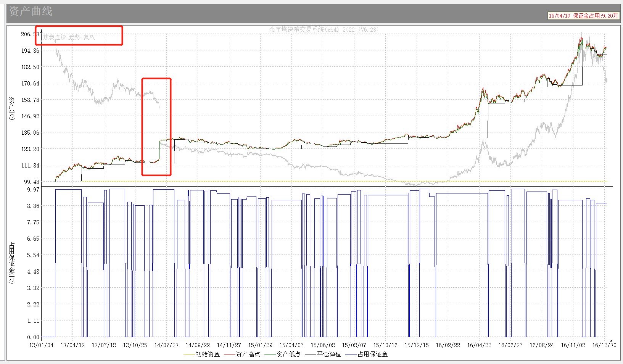Click the 111.34 asset axis value

[30, 166]
